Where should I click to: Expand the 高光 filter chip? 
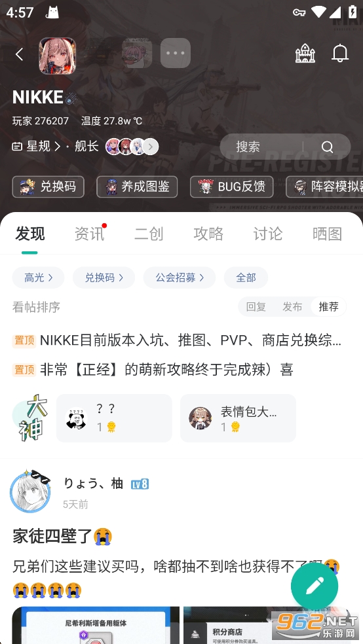(x=38, y=277)
